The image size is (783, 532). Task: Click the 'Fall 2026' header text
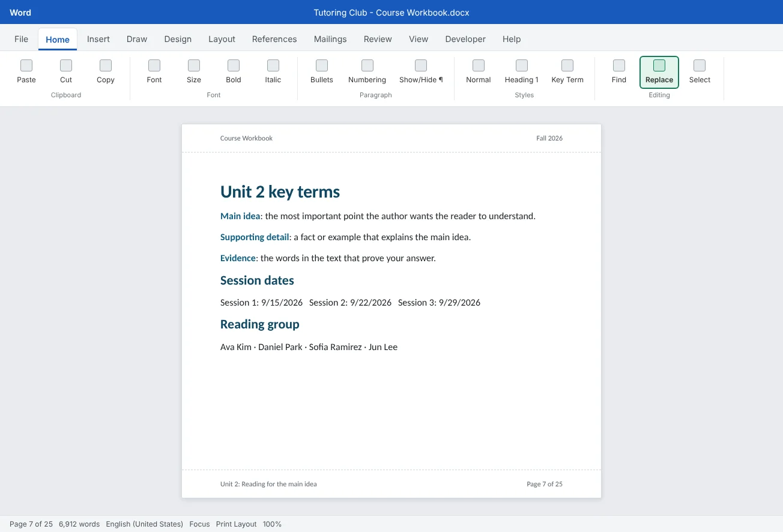[549, 138]
